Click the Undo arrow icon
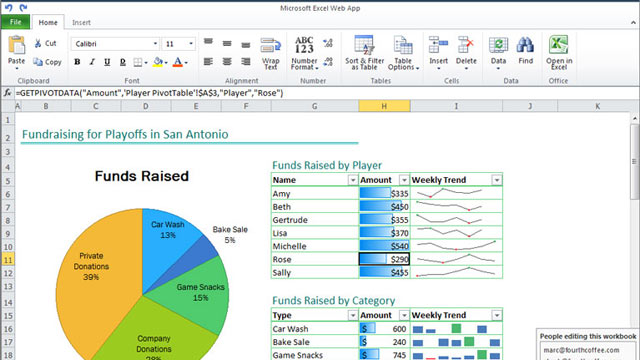Screen dimensions: 640x360 pyautogui.click(x=9, y=7)
